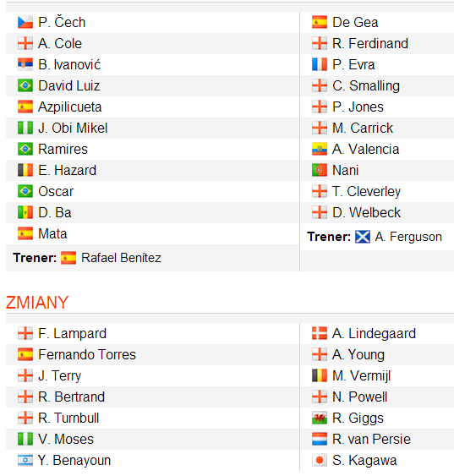Screen dimensions: 454x476
Task: Click the Ecuador flag beside A. Valencia
Action: (320, 149)
